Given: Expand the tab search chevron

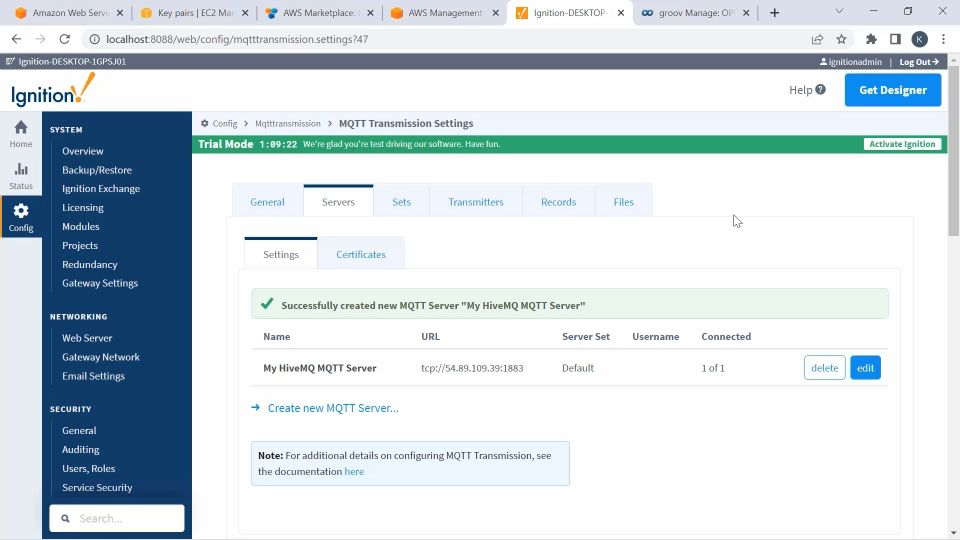Looking at the screenshot, I should tap(839, 12).
